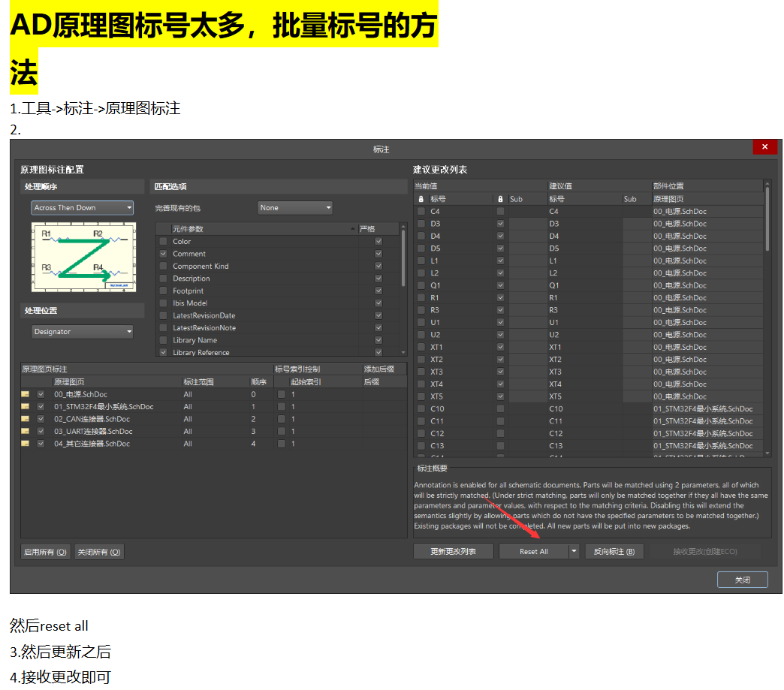Screen dimensions: 784x690
Task: Click the 02_CAN连接器.SchDoc sheet icon
Action: (24, 419)
